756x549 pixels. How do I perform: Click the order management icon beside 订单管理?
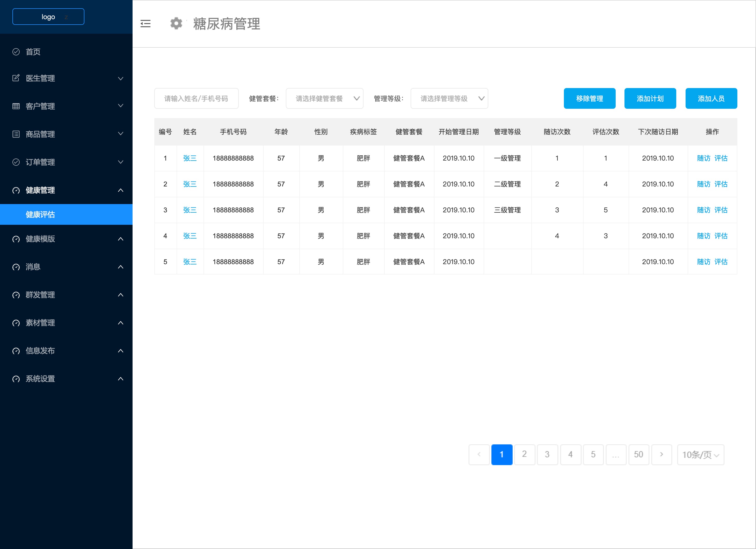(x=16, y=162)
